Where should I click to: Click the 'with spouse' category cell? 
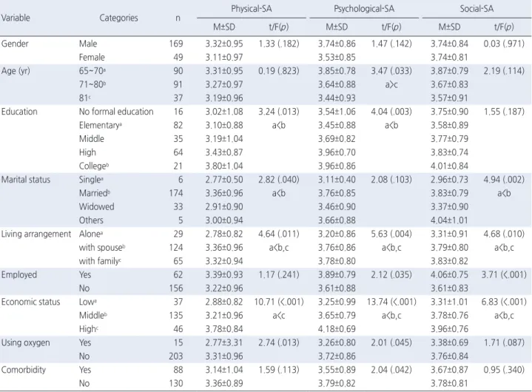102,248
